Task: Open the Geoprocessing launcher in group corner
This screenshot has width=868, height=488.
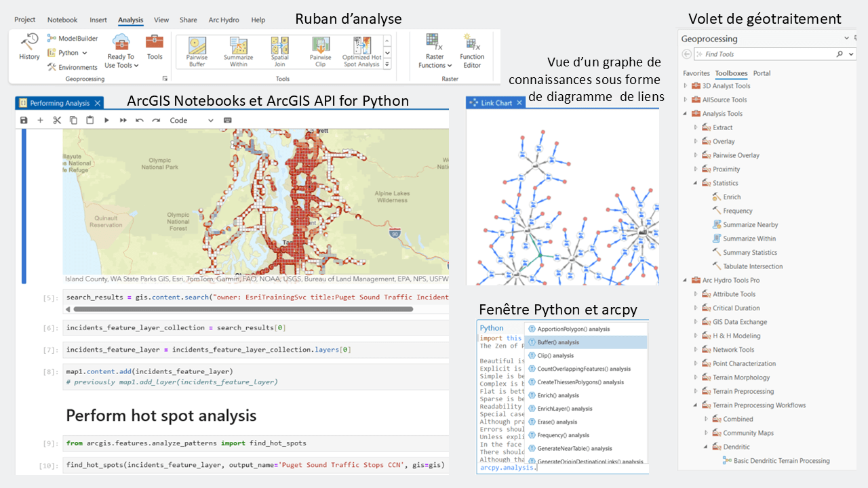Action: 164,79
